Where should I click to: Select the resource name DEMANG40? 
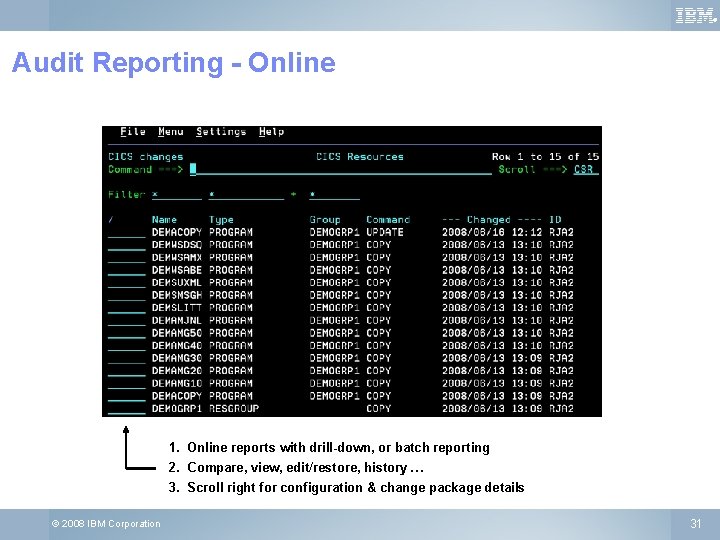[x=177, y=345]
